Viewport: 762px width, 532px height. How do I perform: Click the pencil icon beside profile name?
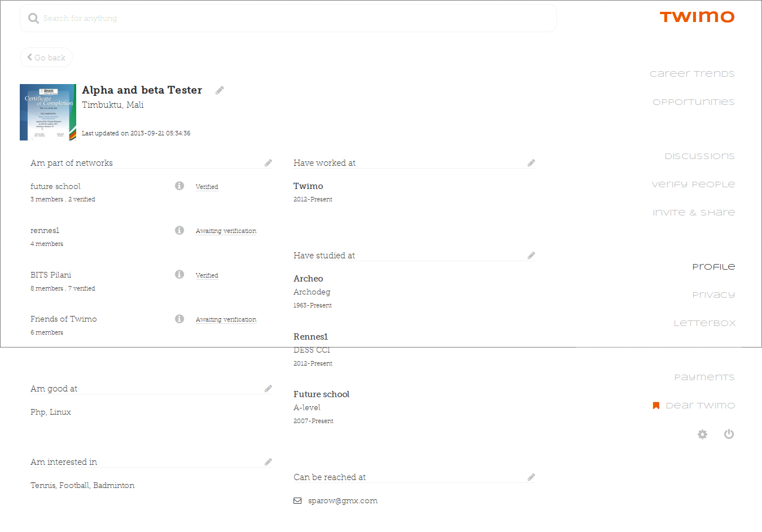(x=220, y=90)
